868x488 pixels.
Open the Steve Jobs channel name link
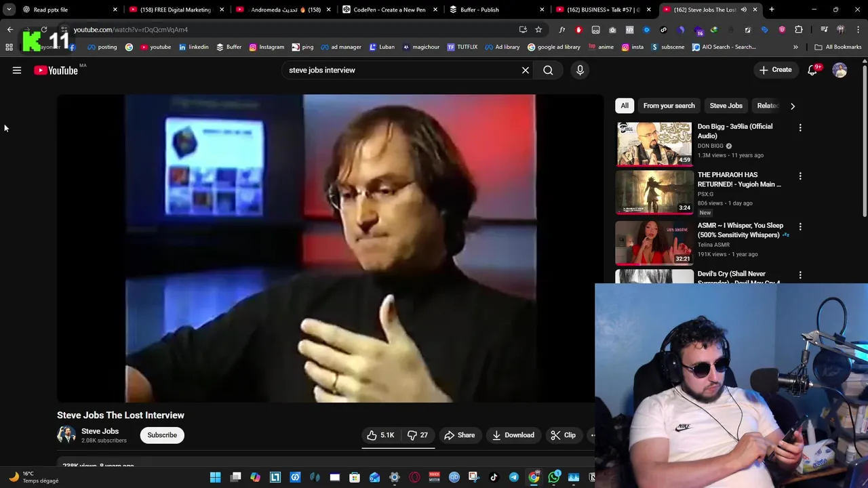coord(100,431)
